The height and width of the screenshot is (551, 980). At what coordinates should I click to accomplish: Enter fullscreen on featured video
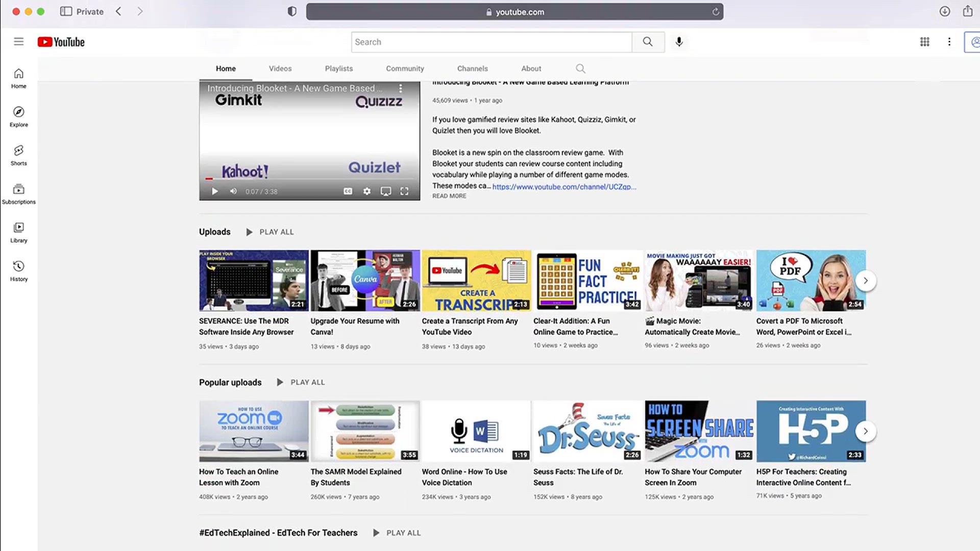point(404,191)
